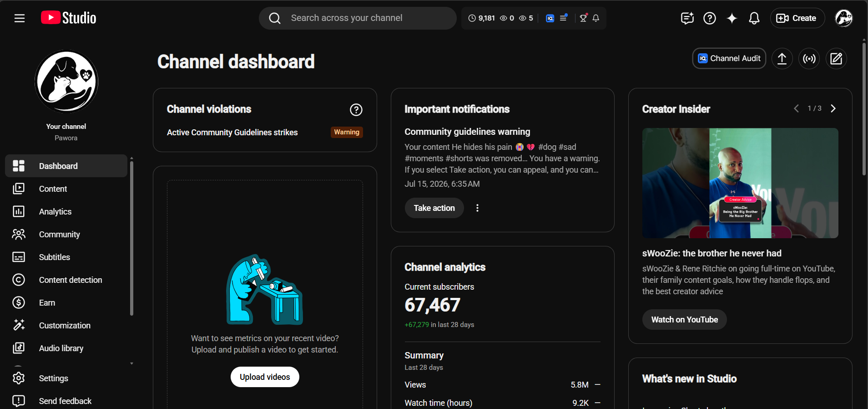Screen dimensions: 868x409
Task: Open the account avatar menu
Action: pos(844,18)
